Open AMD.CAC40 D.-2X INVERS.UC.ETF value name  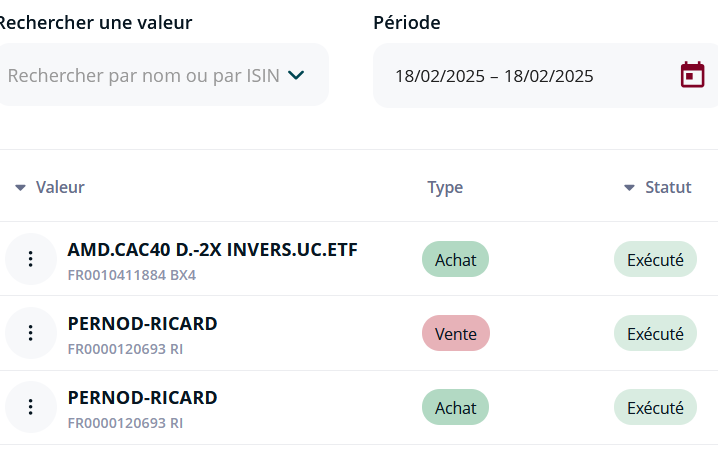coord(212,250)
